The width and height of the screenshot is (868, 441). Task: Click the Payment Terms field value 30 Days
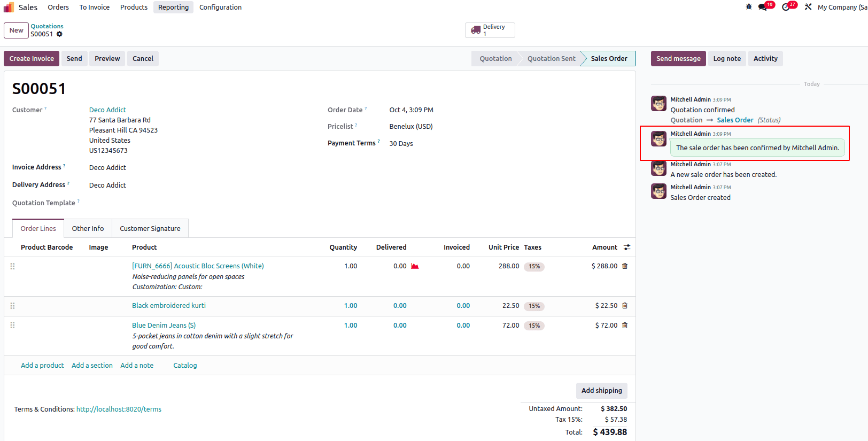401,143
